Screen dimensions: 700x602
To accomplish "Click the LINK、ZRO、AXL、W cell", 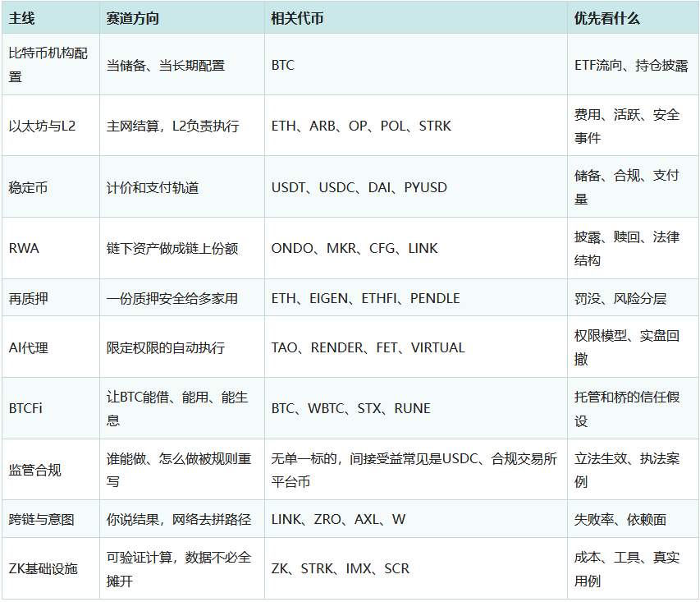I will tap(416, 519).
